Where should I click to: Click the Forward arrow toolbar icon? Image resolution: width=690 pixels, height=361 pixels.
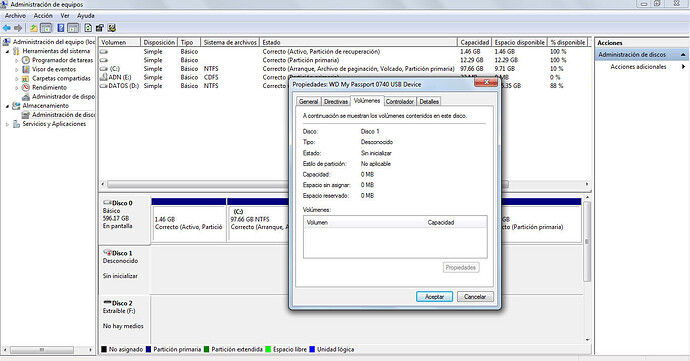click(x=18, y=28)
